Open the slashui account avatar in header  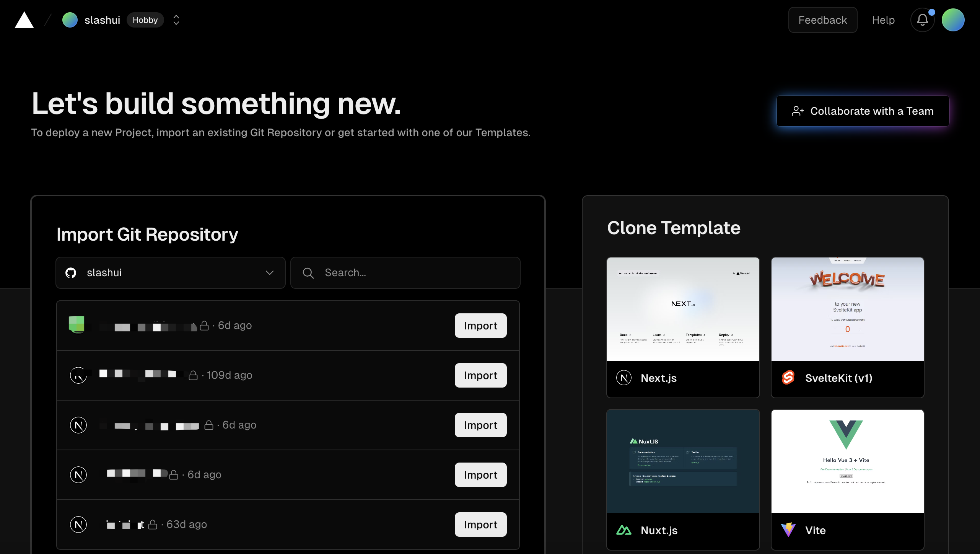coord(70,20)
